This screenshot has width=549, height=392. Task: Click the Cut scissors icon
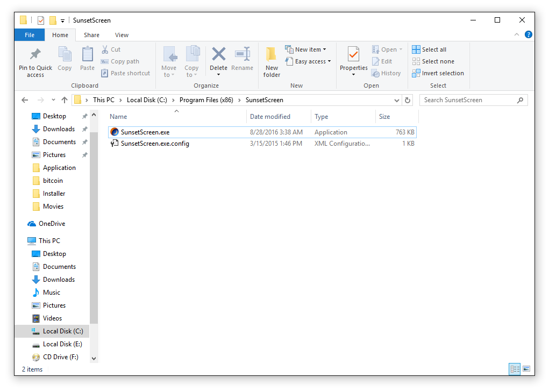point(105,49)
